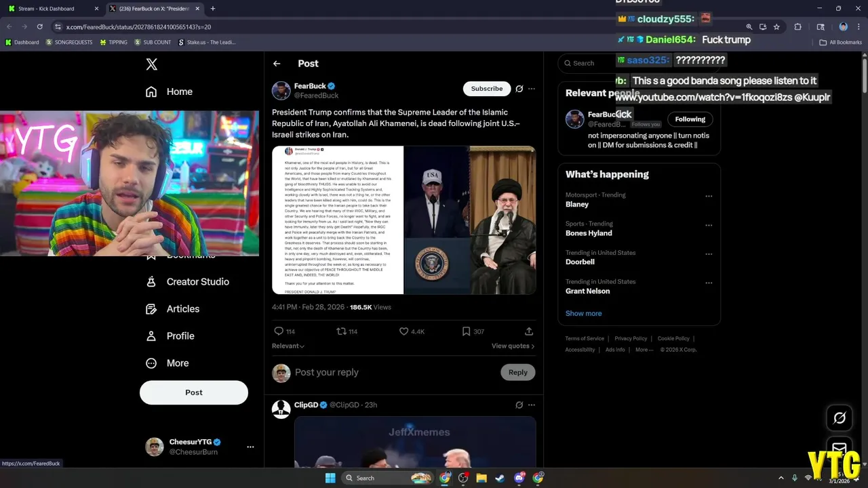
Task: Open the SUB COUNT bookmark
Action: coord(153,42)
